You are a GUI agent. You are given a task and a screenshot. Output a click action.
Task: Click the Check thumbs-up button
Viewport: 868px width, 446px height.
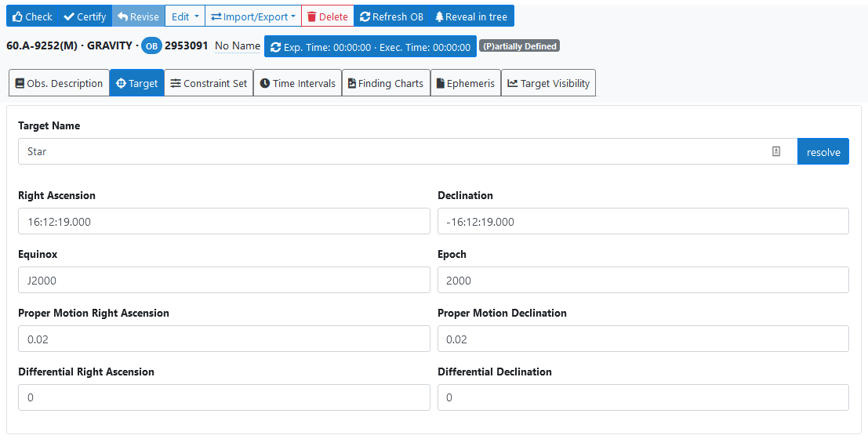coord(32,16)
